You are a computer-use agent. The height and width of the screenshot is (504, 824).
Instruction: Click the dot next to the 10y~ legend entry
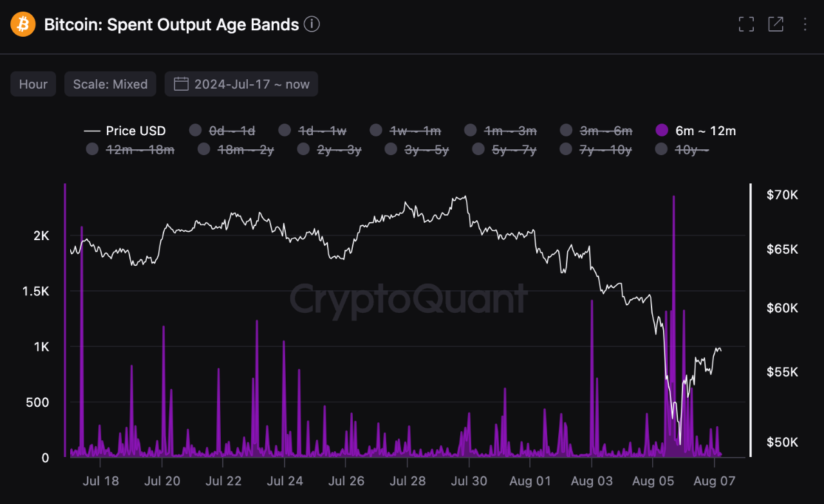click(661, 149)
